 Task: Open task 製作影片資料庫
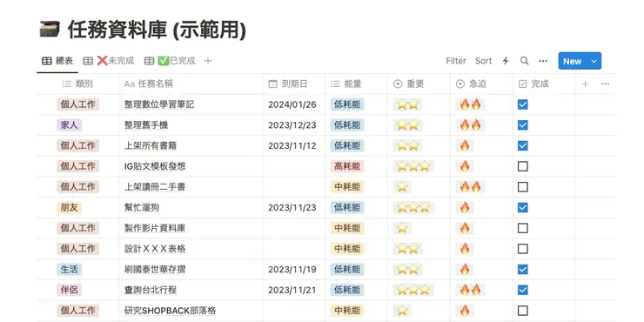154,228
